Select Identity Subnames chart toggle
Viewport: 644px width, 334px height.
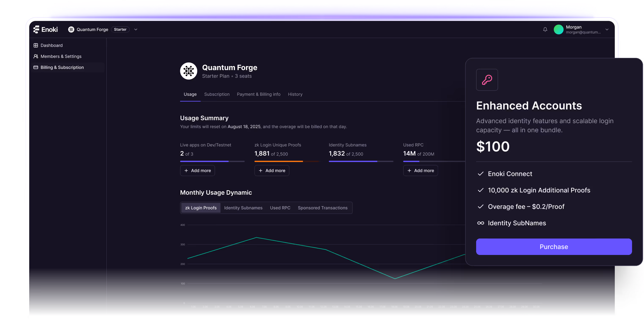[243, 208]
